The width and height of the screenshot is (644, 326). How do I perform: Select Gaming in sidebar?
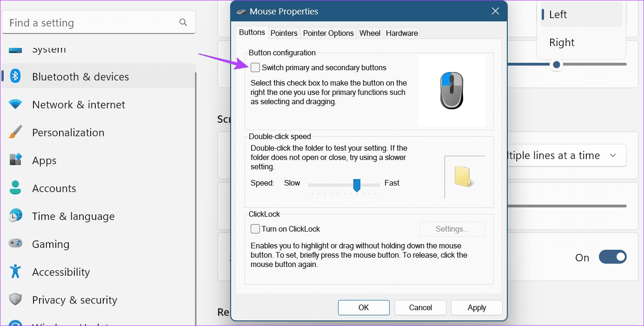pyautogui.click(x=99, y=244)
